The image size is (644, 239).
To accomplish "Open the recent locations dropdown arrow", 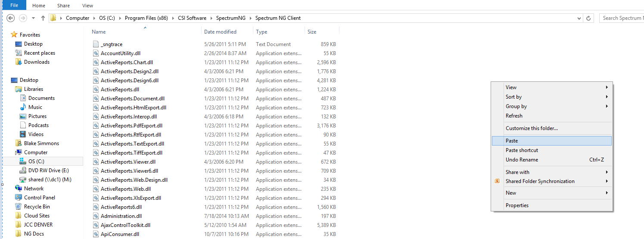I will click(x=34, y=18).
